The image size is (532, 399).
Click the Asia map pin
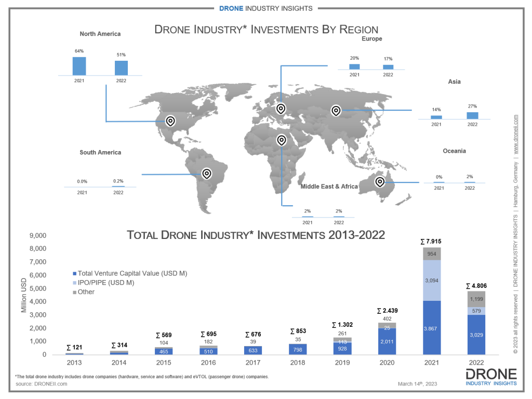click(x=336, y=111)
